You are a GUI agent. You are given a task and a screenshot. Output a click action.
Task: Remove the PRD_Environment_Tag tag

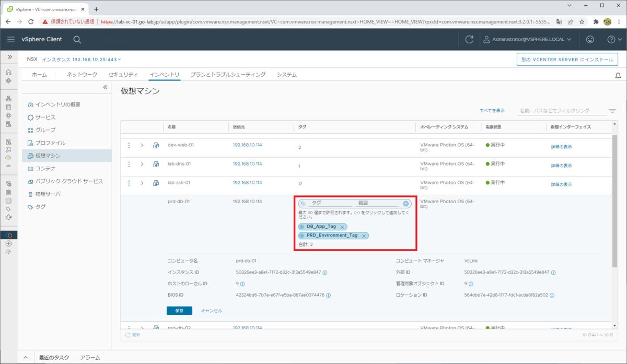364,236
